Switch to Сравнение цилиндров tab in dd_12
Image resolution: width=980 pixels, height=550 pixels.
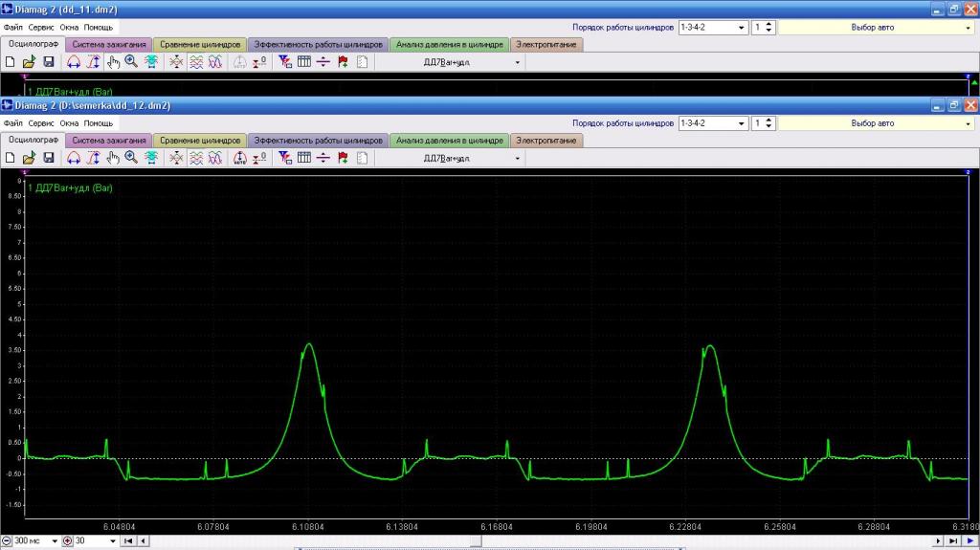[x=200, y=141]
